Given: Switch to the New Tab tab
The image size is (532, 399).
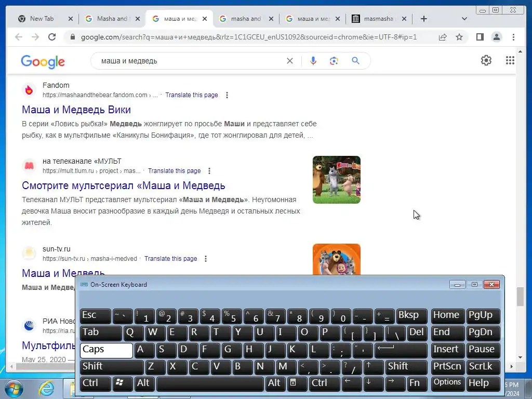Looking at the screenshot, I should click(x=42, y=19).
